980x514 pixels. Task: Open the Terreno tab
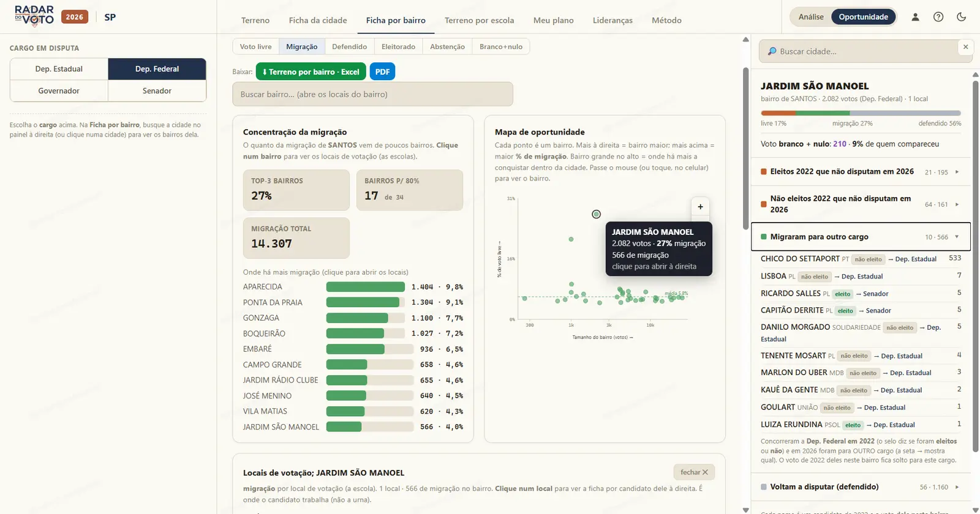255,20
